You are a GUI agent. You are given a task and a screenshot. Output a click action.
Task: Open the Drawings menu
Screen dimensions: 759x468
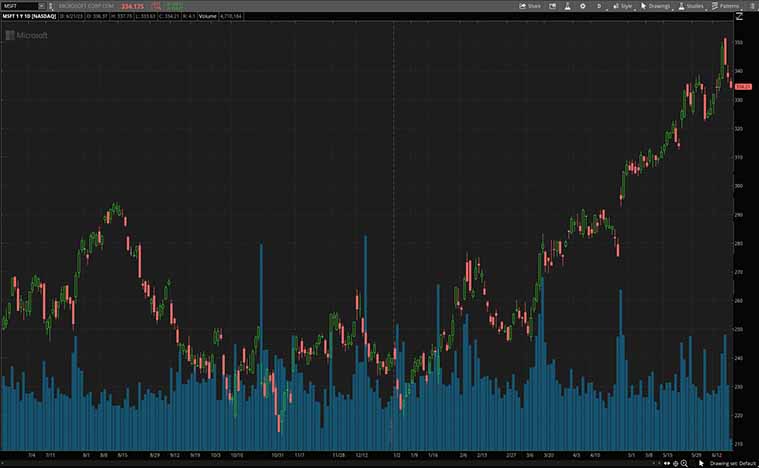coord(656,6)
